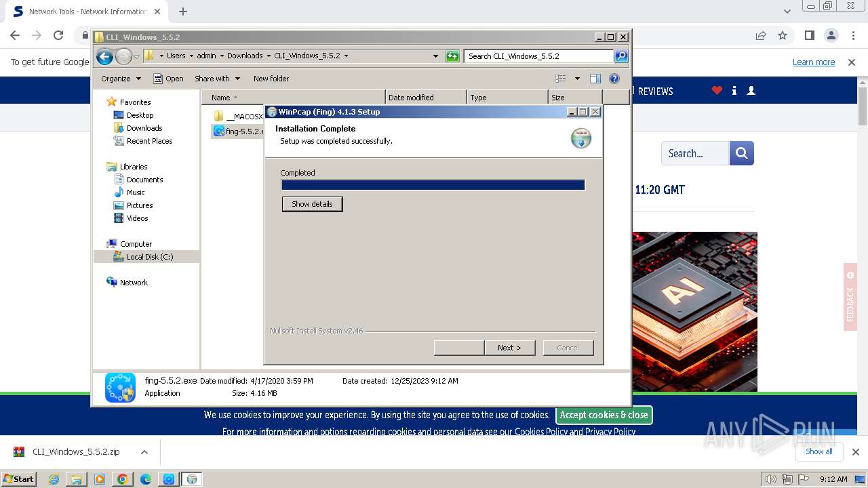Select Users in the address path
This screenshot has height=488, width=868.
[176, 56]
